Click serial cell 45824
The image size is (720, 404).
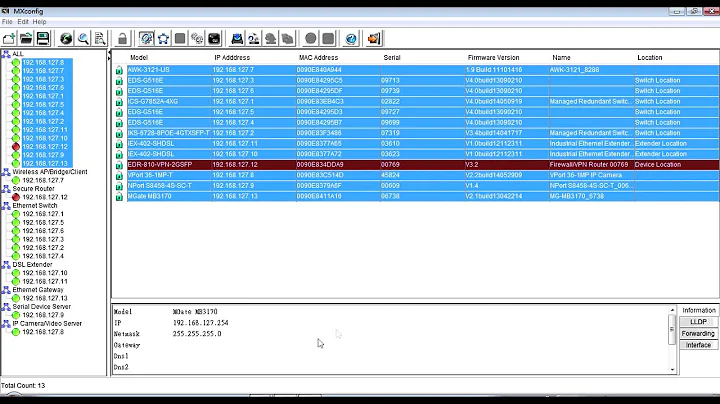[390, 175]
